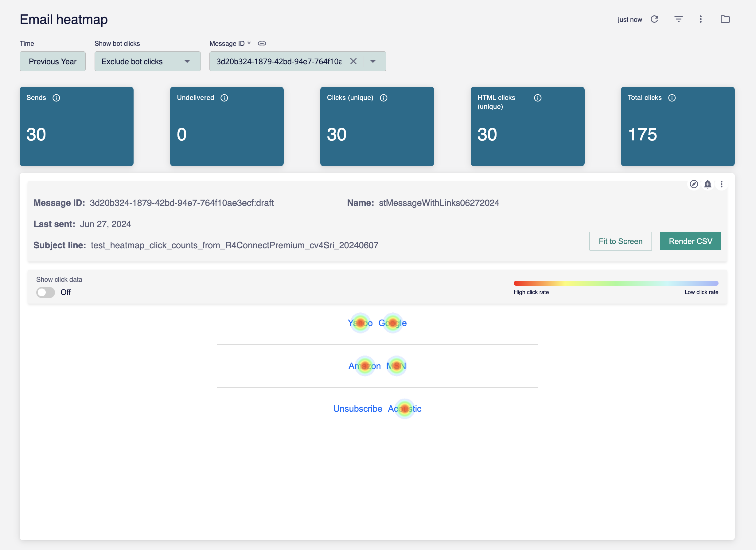Toggle the Show click data switch
The image size is (756, 550).
coord(46,293)
